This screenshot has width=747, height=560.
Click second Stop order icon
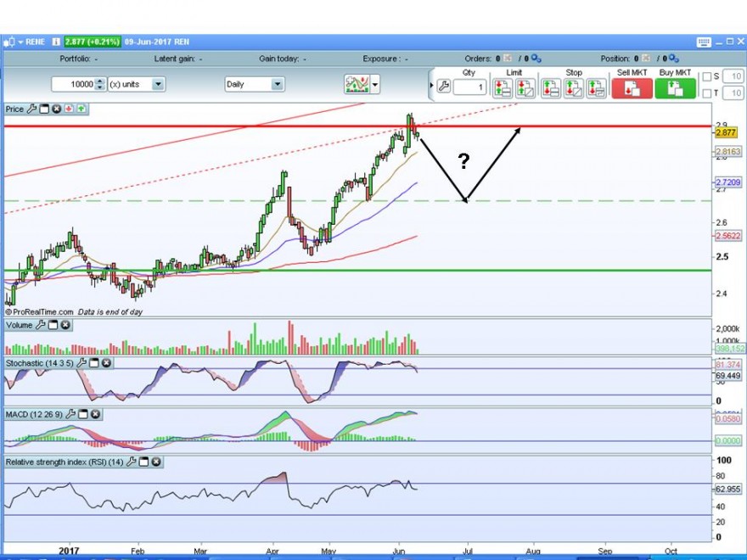(574, 88)
